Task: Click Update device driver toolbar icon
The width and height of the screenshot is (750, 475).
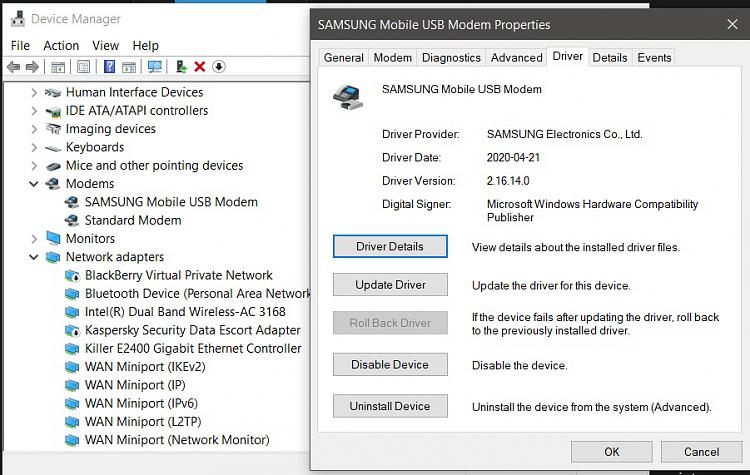Action: pos(181,66)
